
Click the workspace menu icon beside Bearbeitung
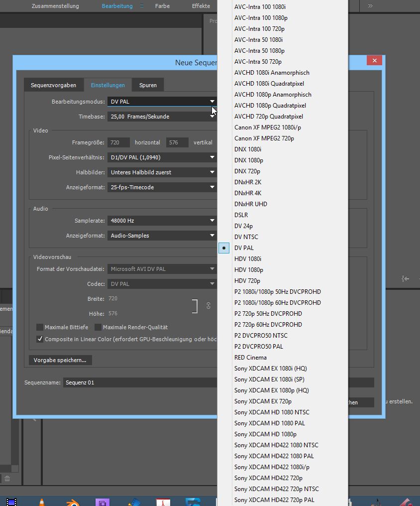[142, 6]
